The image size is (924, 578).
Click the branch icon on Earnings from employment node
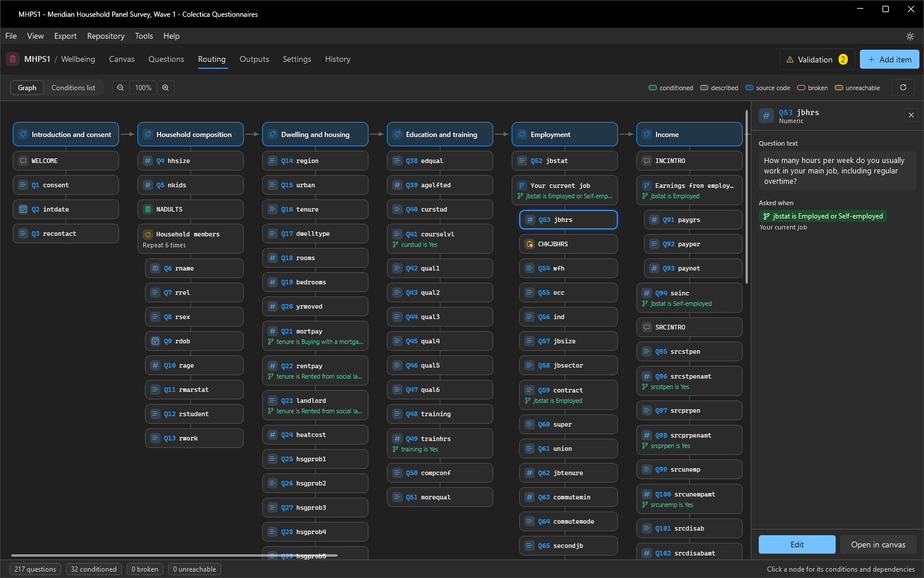647,186
